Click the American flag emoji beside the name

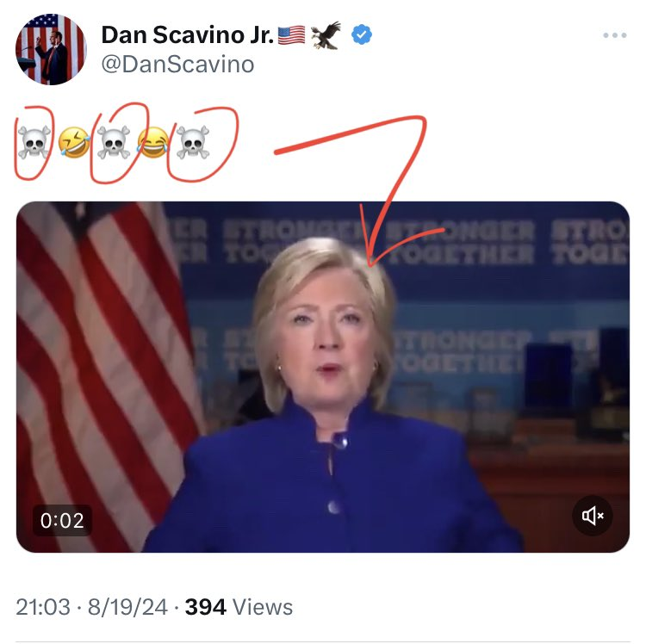(x=292, y=35)
